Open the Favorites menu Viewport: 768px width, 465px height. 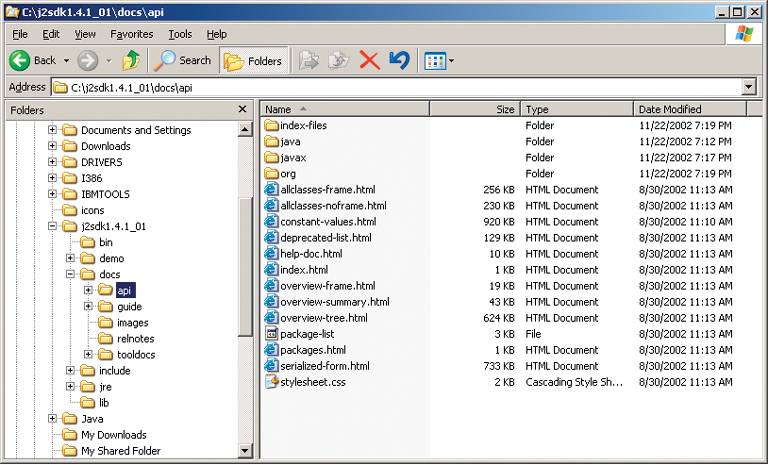tap(131, 34)
